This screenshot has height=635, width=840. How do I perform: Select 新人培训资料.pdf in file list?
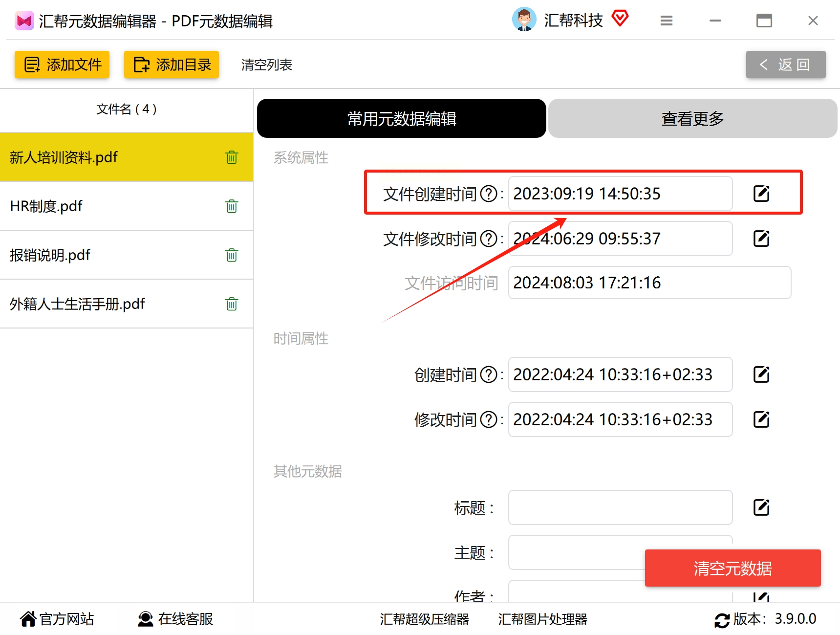pos(127,157)
